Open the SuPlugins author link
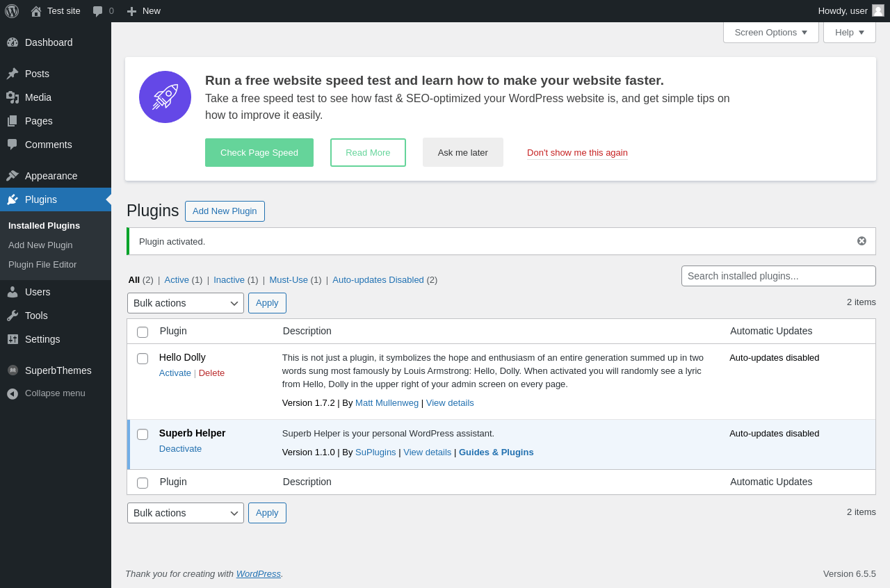This screenshot has height=588, width=890. click(x=375, y=452)
